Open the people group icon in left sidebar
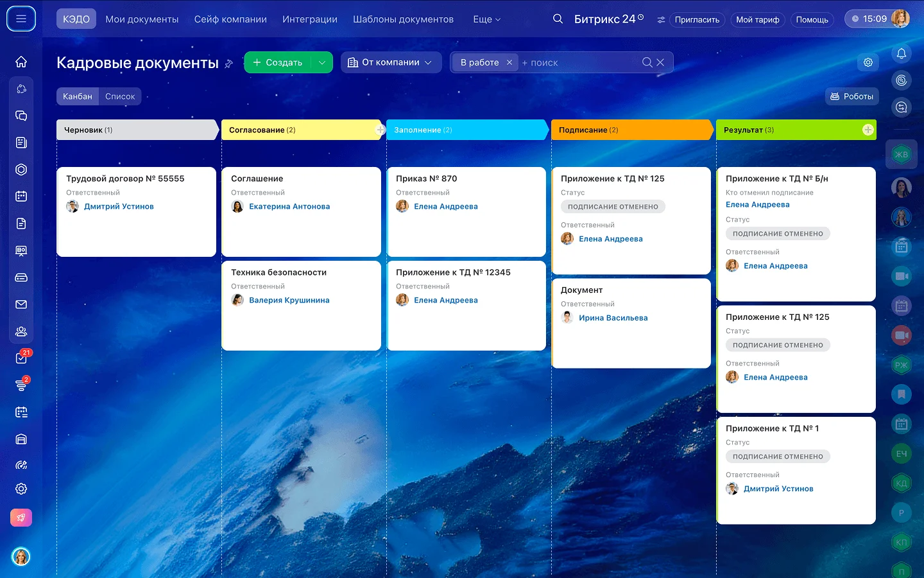 (21, 331)
